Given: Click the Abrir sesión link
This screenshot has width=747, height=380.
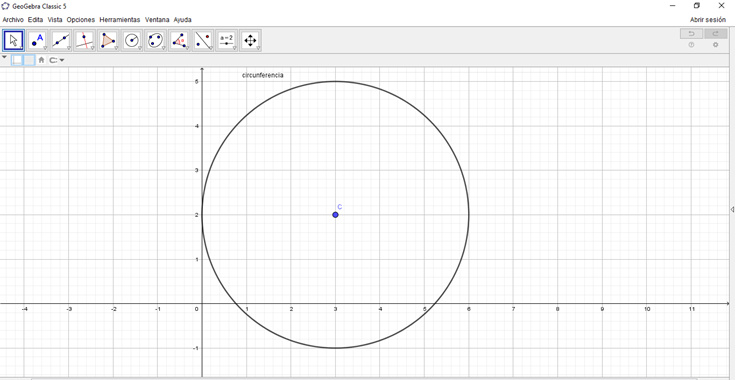Looking at the screenshot, I should click(708, 20).
